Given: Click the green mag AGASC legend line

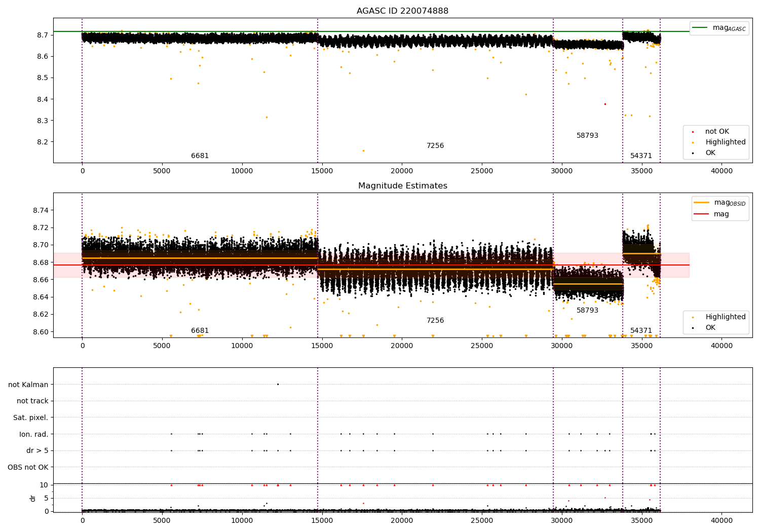Looking at the screenshot, I should pyautogui.click(x=700, y=27).
